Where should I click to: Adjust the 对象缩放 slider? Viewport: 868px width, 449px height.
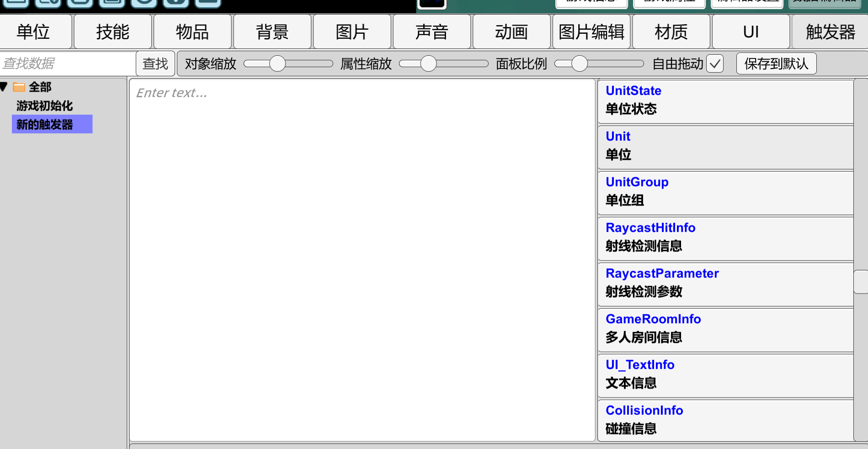coord(288,63)
